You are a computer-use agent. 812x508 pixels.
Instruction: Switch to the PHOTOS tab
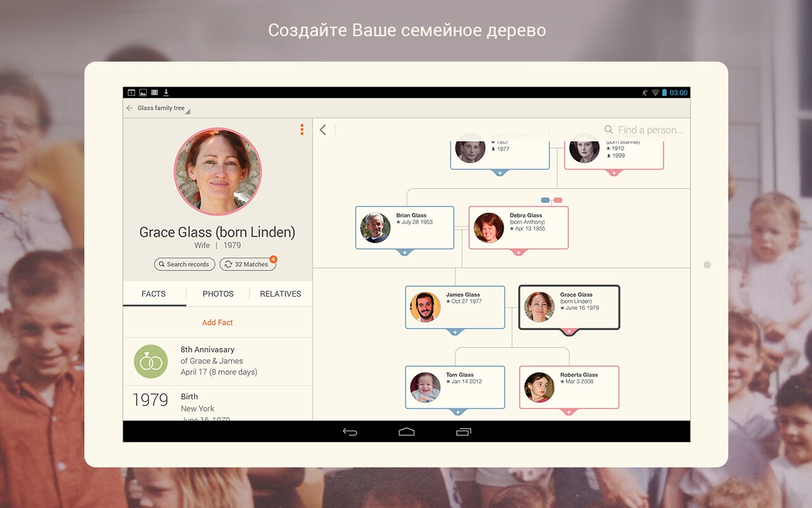218,294
